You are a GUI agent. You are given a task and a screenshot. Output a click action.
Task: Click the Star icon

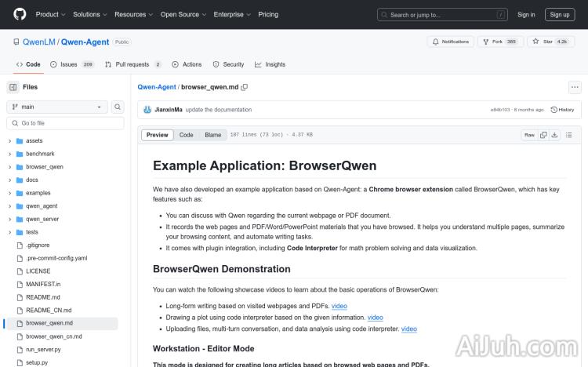point(536,42)
